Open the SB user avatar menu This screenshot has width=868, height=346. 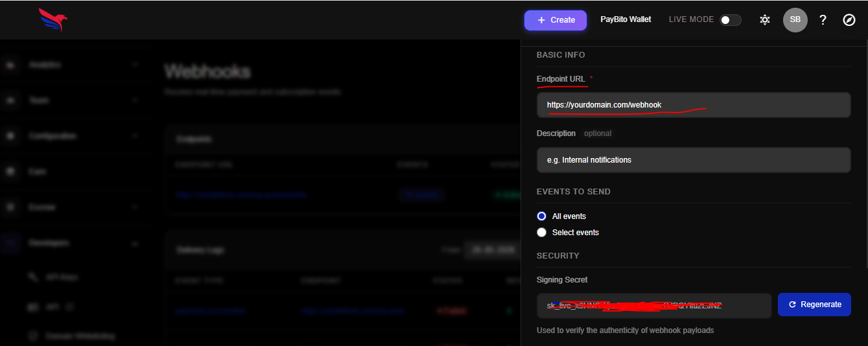pyautogui.click(x=795, y=20)
